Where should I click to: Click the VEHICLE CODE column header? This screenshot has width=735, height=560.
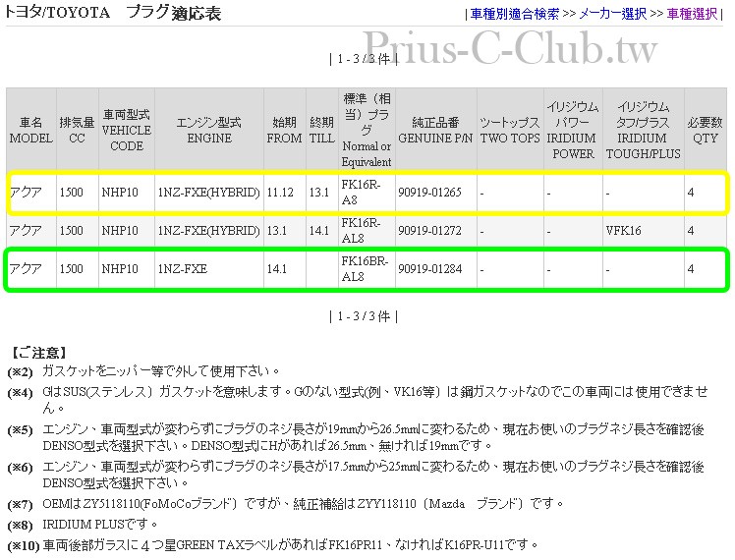127,130
